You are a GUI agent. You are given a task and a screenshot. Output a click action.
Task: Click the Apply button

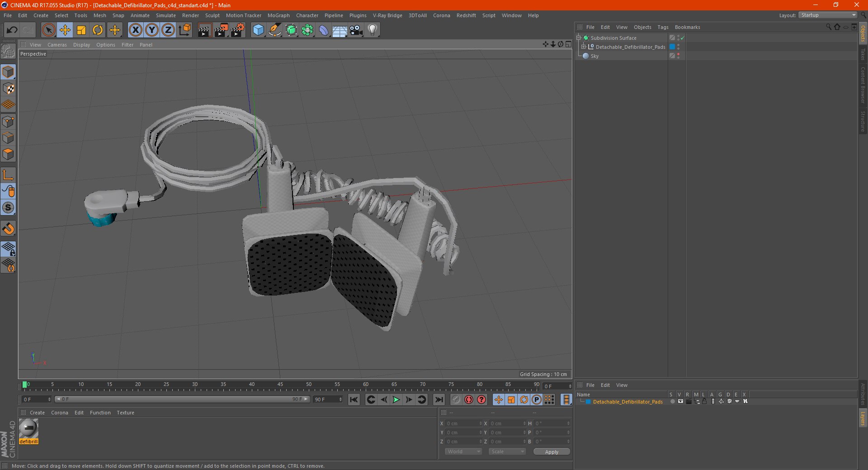[x=551, y=451]
